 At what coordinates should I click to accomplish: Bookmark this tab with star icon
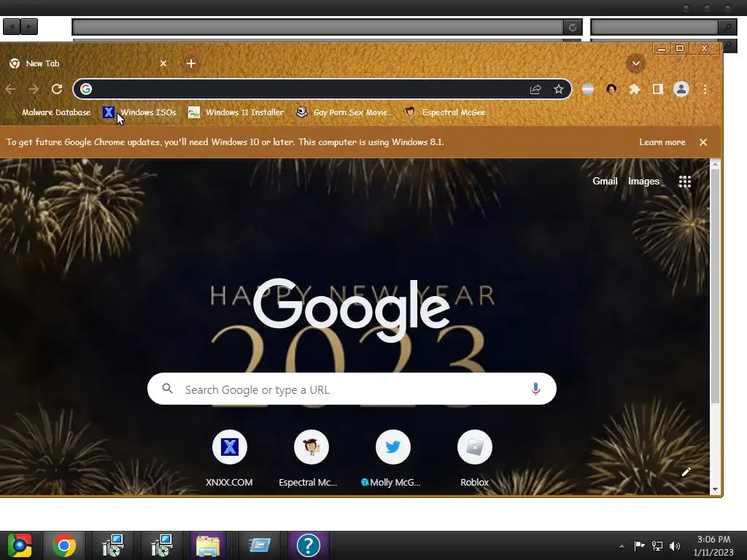pyautogui.click(x=558, y=89)
